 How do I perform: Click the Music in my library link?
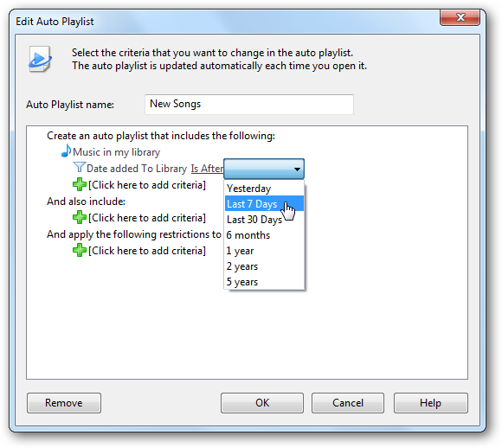click(x=116, y=152)
